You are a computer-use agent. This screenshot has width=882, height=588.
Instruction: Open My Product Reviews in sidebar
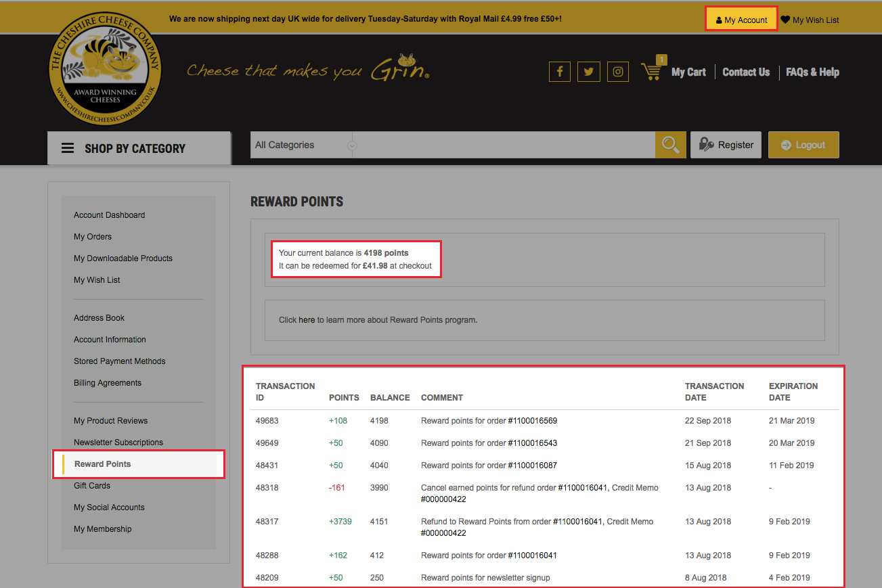tap(111, 421)
